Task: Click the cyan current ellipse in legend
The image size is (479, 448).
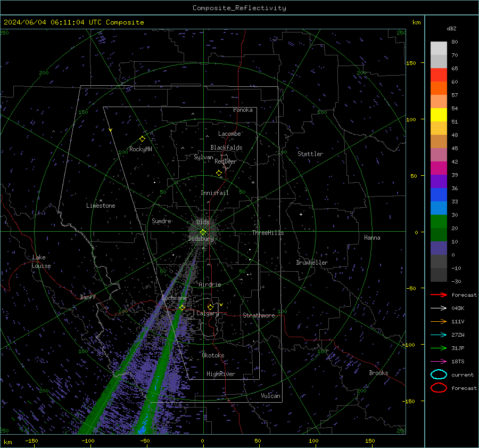Action: [439, 374]
